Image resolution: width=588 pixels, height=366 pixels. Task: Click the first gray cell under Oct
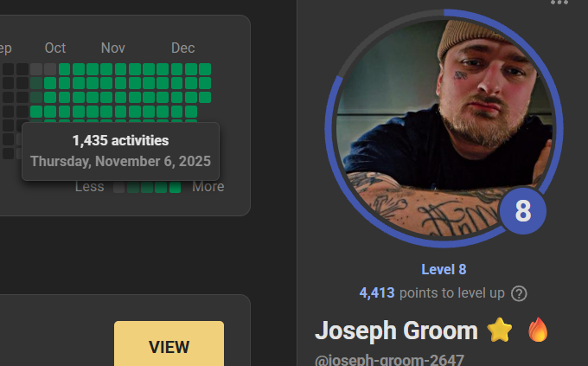[x=36, y=69]
